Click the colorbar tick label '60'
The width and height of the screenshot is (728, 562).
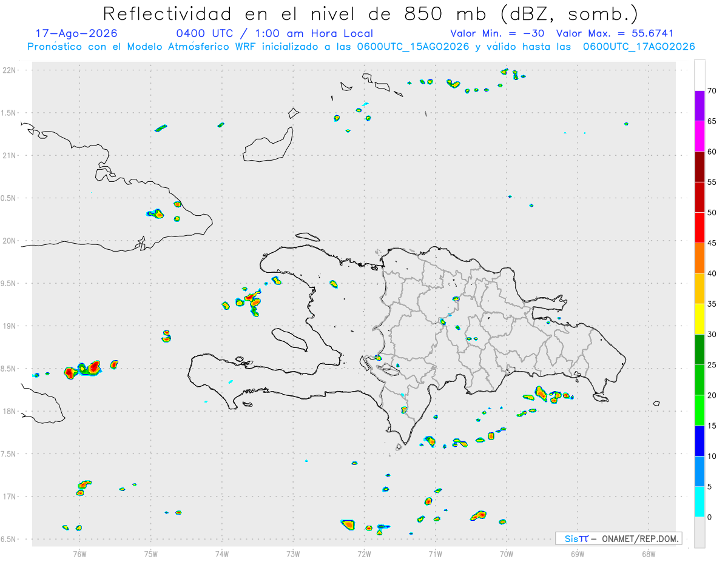712,152
